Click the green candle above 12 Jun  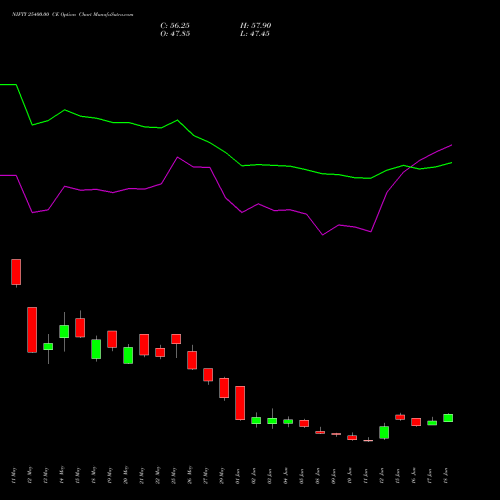[384, 432]
